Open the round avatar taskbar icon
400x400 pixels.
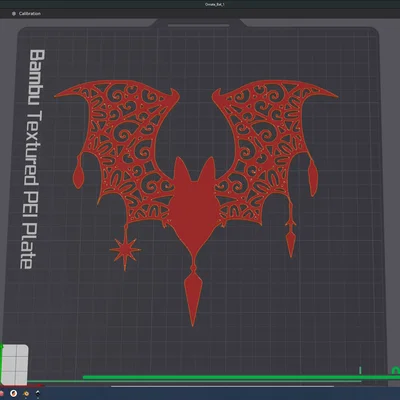pyautogui.click(x=13, y=394)
